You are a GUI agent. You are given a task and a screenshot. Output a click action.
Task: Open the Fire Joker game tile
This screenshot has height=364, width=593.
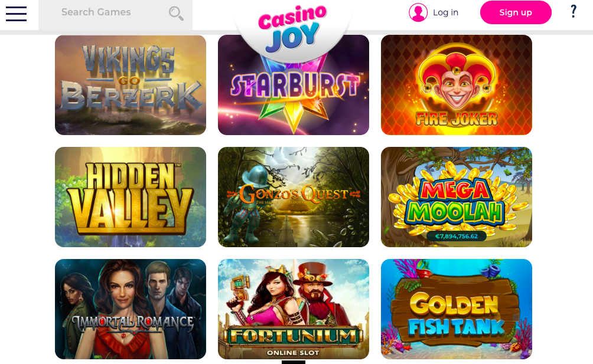(x=457, y=85)
